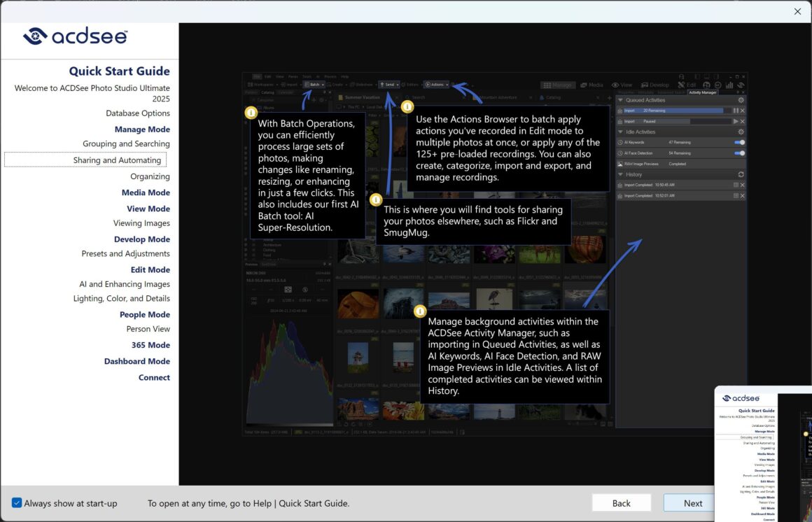Click the Dashboard bar chart icon
The height and width of the screenshot is (522, 812).
[729, 85]
